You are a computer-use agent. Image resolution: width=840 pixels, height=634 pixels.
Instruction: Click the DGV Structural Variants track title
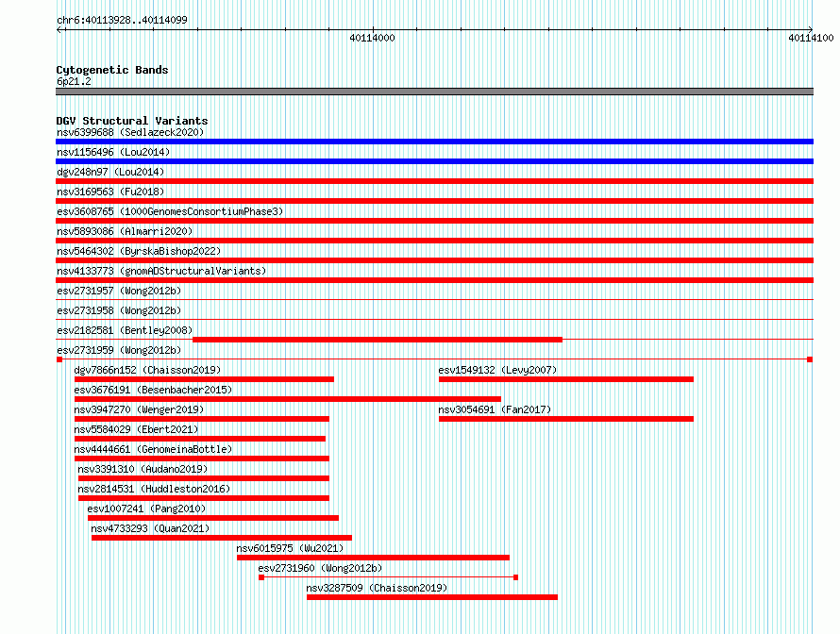pyautogui.click(x=132, y=121)
